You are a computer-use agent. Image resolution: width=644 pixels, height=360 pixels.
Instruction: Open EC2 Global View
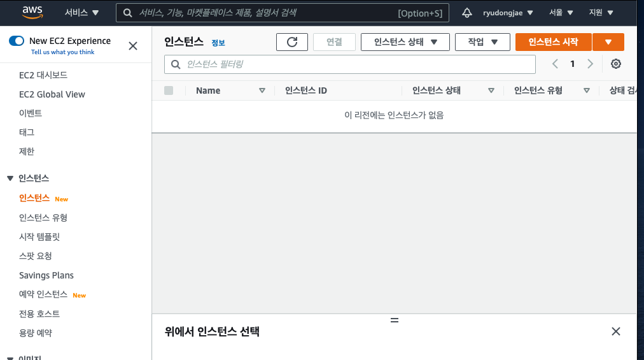point(52,94)
